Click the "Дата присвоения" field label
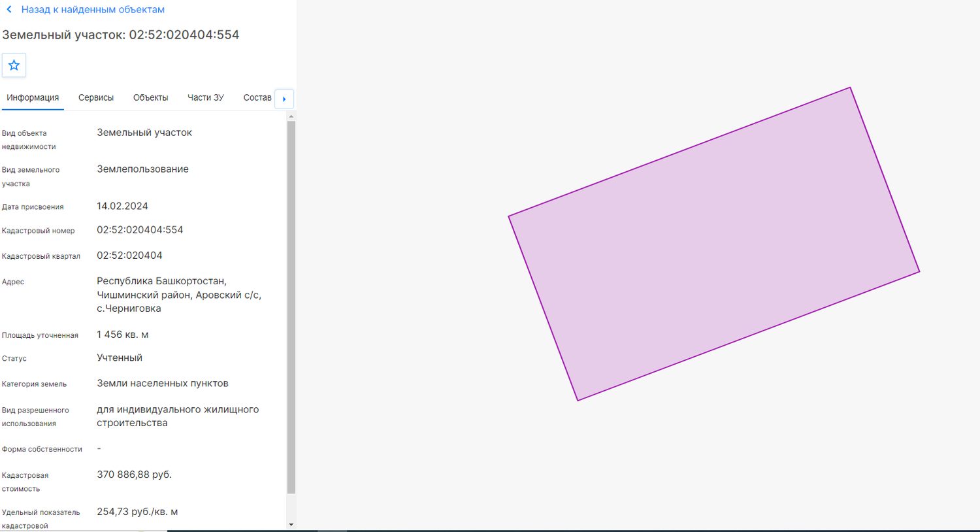The height and width of the screenshot is (532, 980). pos(33,207)
